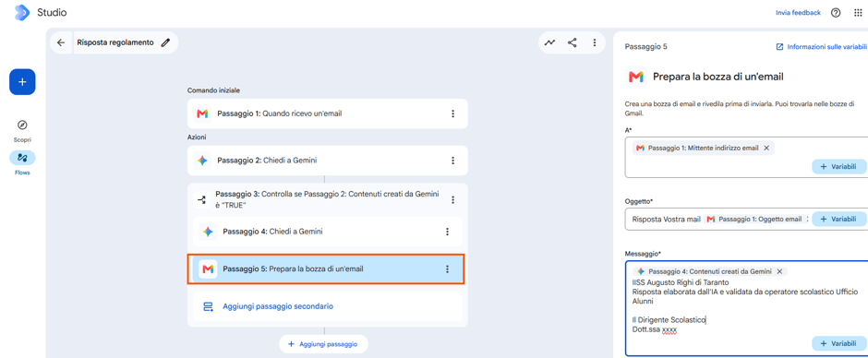This screenshot has height=358, width=868.
Task: Click Gemini star icon in Passaggio 4
Action: pos(208,232)
